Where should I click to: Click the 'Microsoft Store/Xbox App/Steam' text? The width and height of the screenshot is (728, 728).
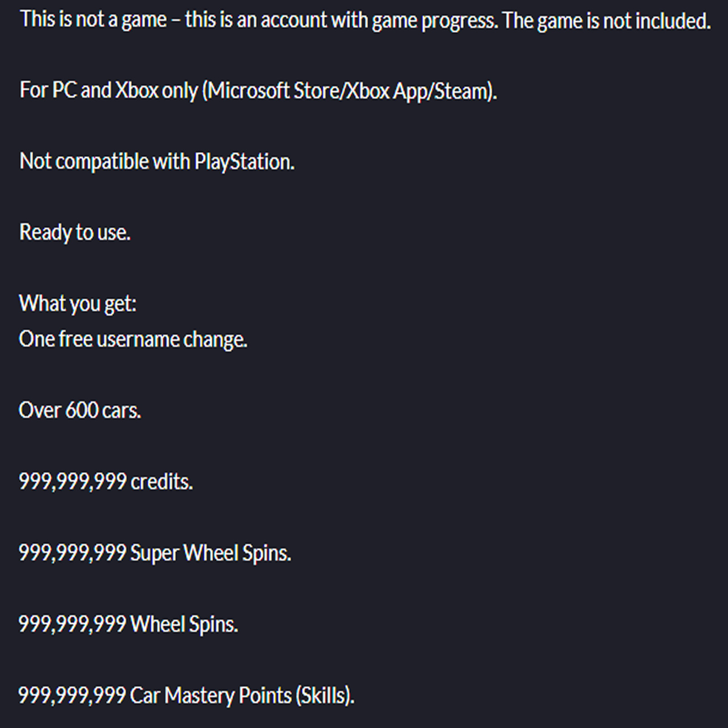tap(349, 91)
